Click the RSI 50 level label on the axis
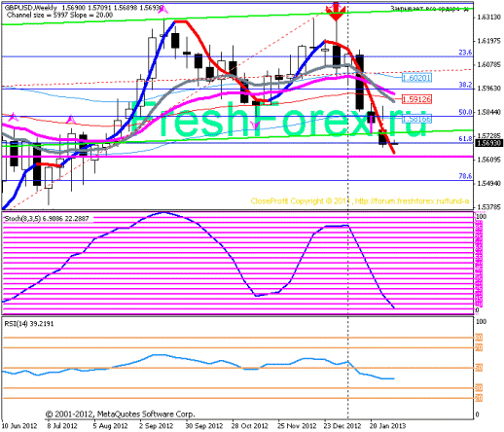The width and height of the screenshot is (504, 432). (x=479, y=368)
